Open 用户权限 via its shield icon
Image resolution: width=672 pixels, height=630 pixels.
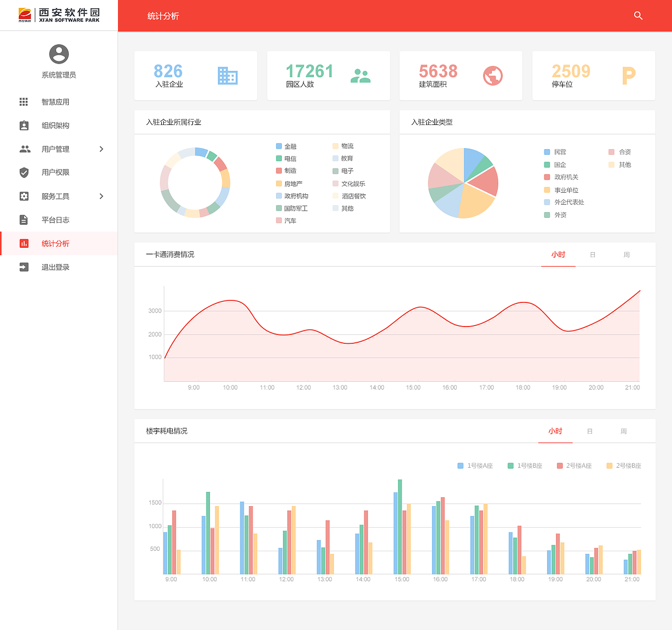tap(24, 172)
